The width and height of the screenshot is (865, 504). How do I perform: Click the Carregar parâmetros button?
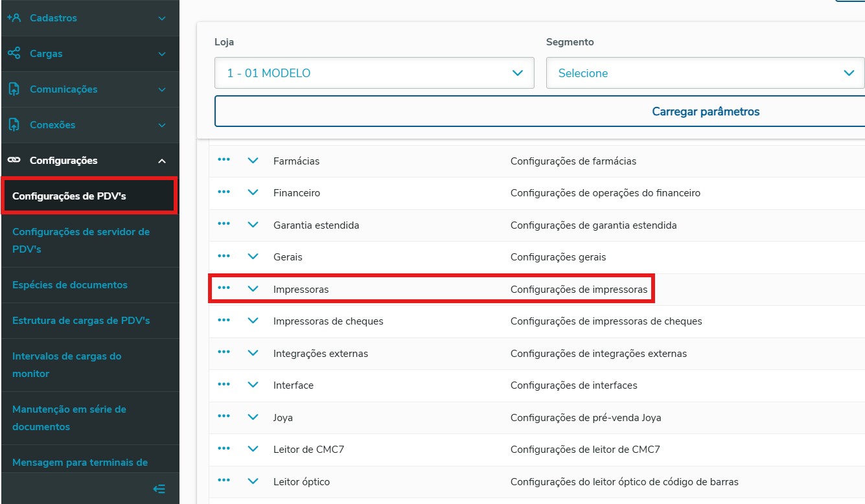click(540, 111)
